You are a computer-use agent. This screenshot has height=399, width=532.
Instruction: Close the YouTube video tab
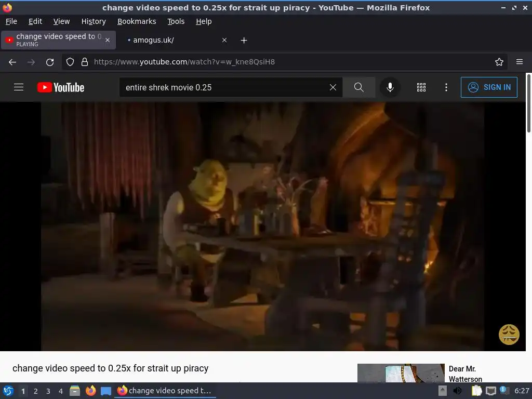click(108, 40)
